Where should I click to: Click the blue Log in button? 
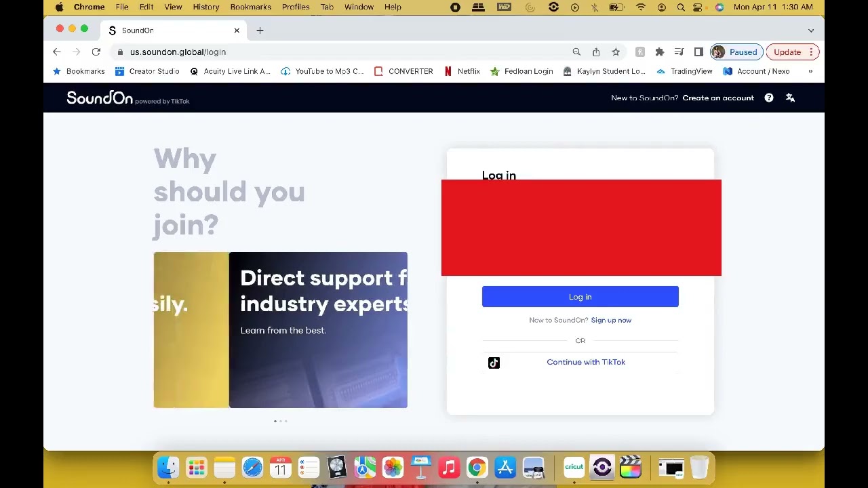click(580, 297)
